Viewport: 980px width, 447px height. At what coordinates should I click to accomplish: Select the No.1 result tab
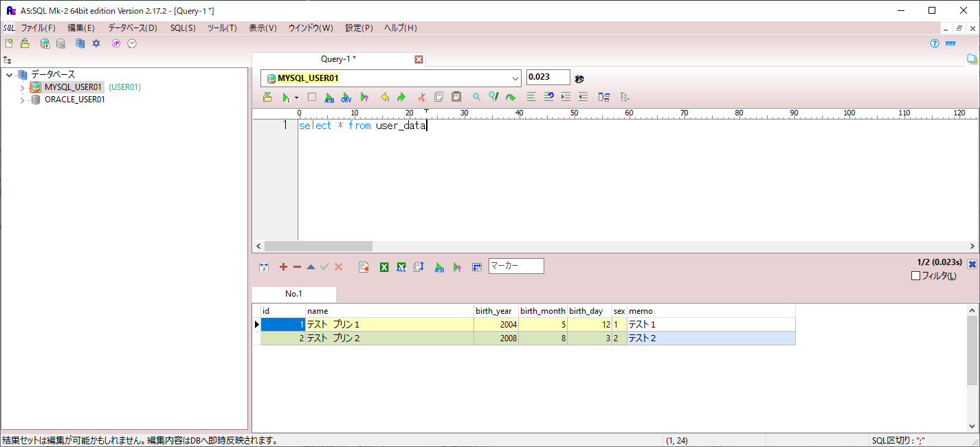tap(293, 294)
